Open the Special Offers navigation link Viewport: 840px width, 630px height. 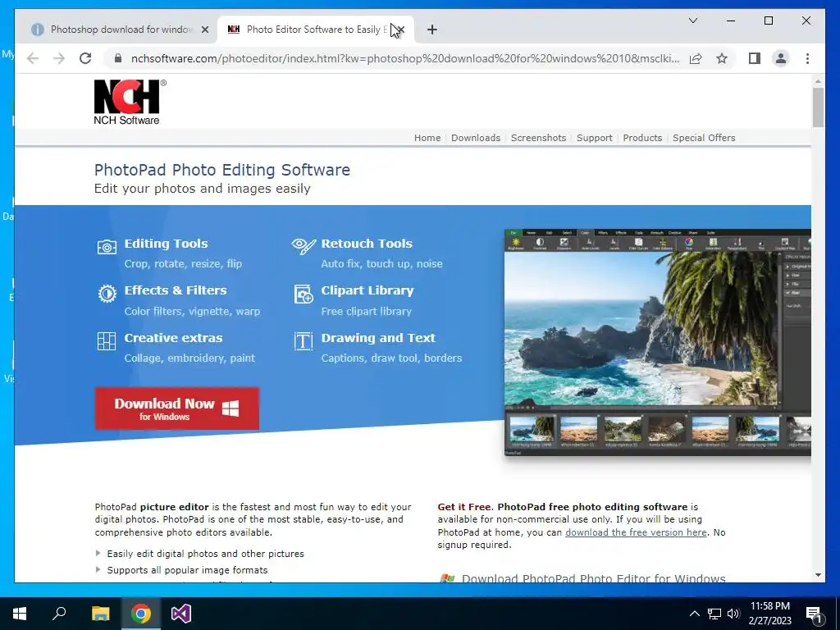coord(704,138)
